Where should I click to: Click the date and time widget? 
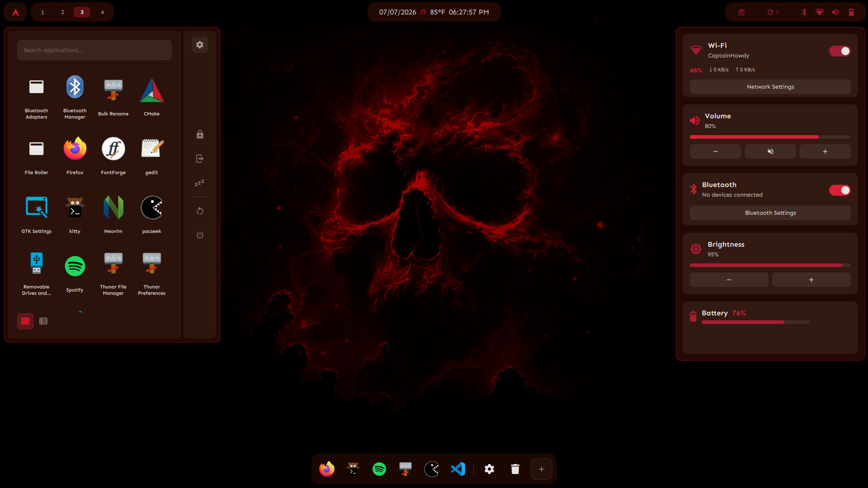pos(434,12)
